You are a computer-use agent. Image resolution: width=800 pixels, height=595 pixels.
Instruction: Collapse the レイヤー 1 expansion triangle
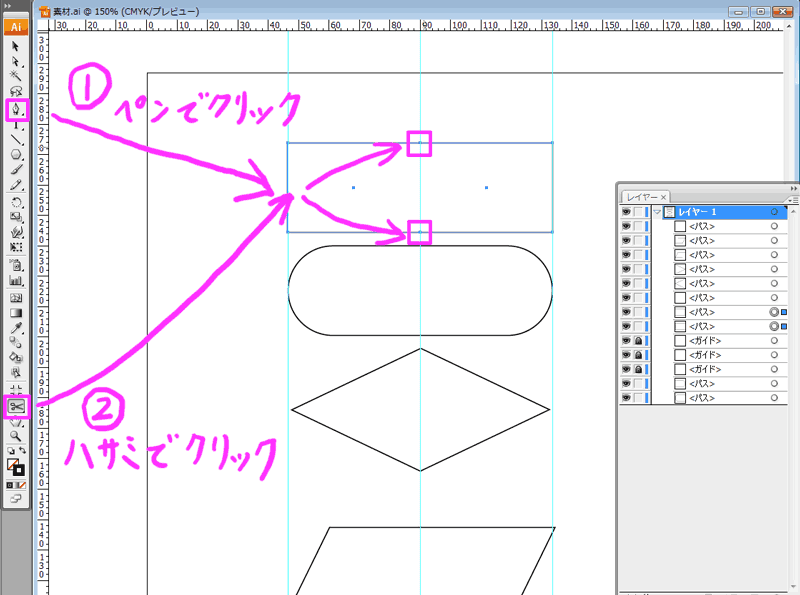(657, 211)
